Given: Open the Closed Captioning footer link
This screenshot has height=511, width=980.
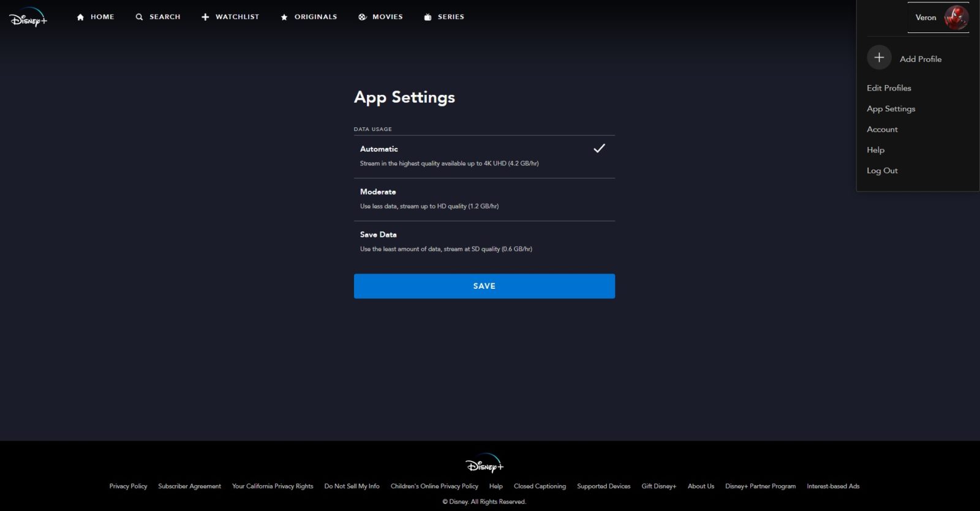Looking at the screenshot, I should (x=540, y=487).
